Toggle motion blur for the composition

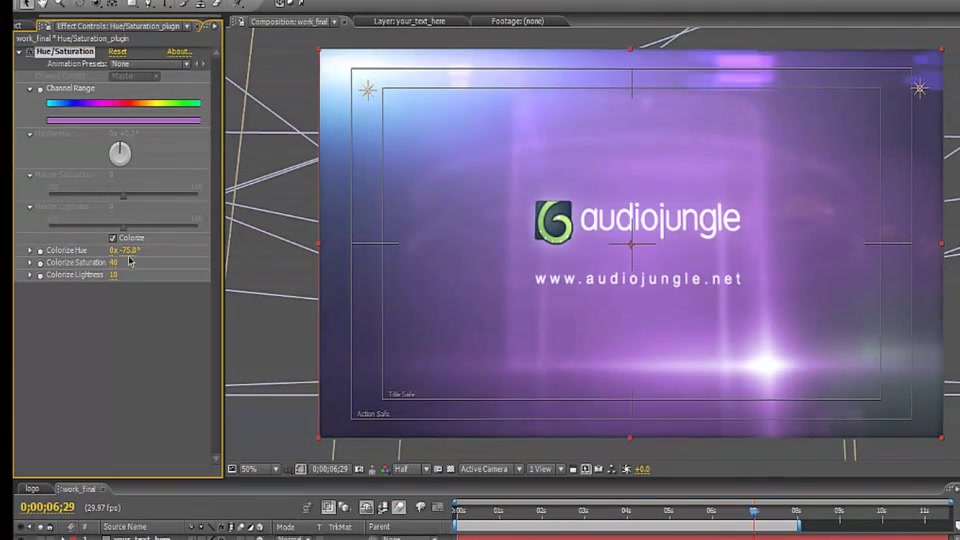pyautogui.click(x=399, y=507)
